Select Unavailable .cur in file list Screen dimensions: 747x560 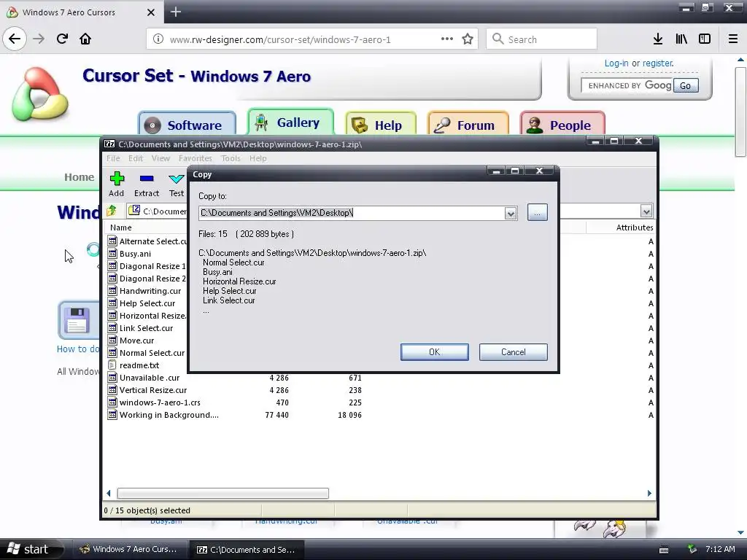[149, 378]
